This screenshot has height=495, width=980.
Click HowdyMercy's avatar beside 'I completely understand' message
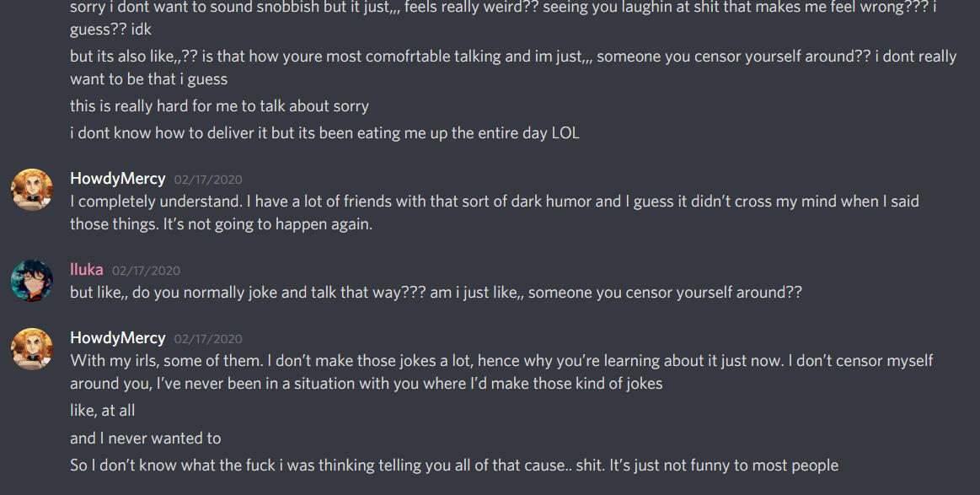coord(32,190)
